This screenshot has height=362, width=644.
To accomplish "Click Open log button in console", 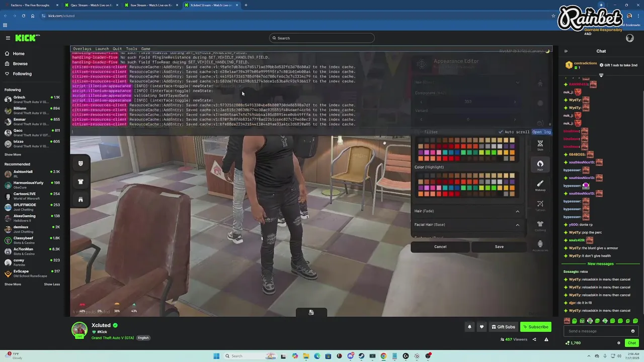I will [x=541, y=132].
